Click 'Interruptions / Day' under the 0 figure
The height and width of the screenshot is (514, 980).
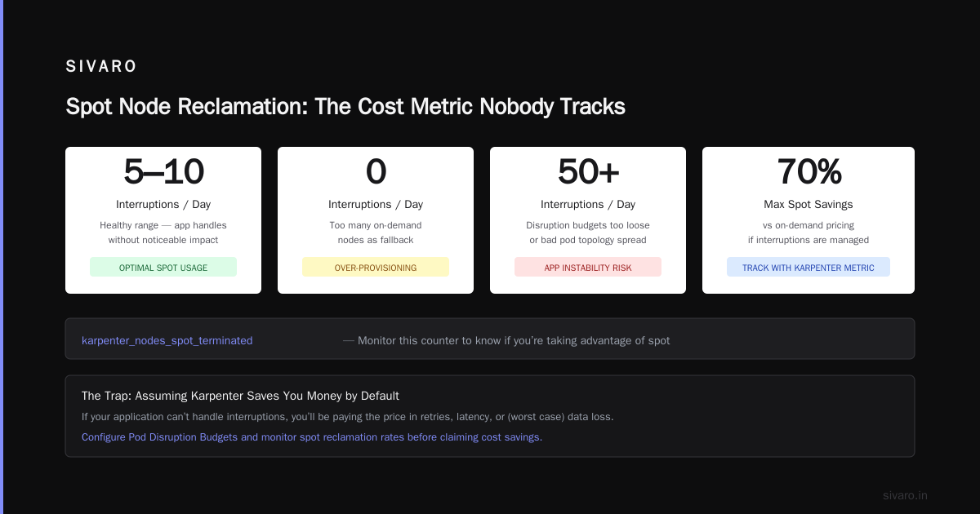pos(376,205)
